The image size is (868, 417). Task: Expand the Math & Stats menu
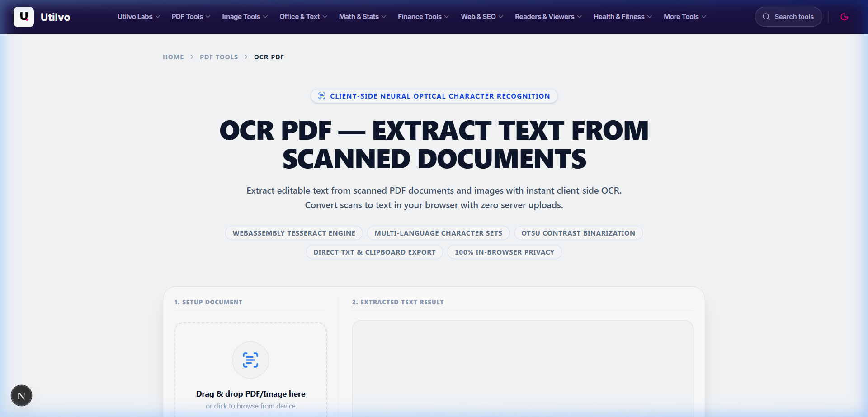363,17
